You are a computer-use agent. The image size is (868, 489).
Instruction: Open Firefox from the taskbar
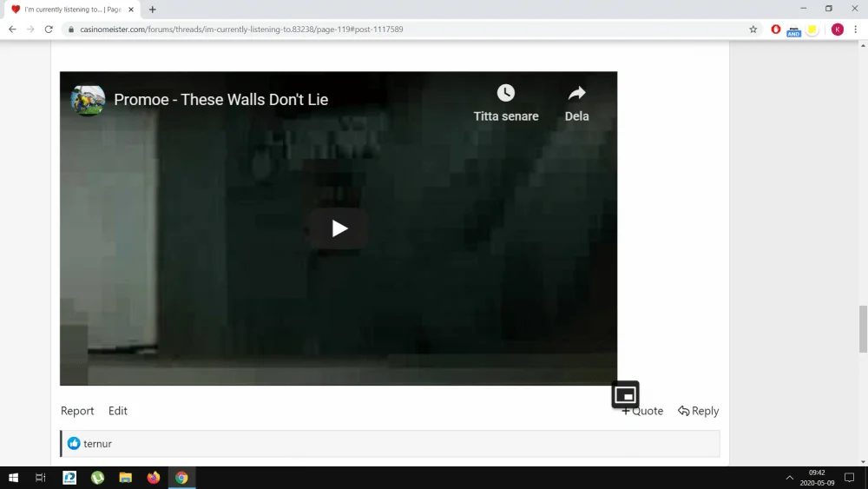click(x=154, y=478)
